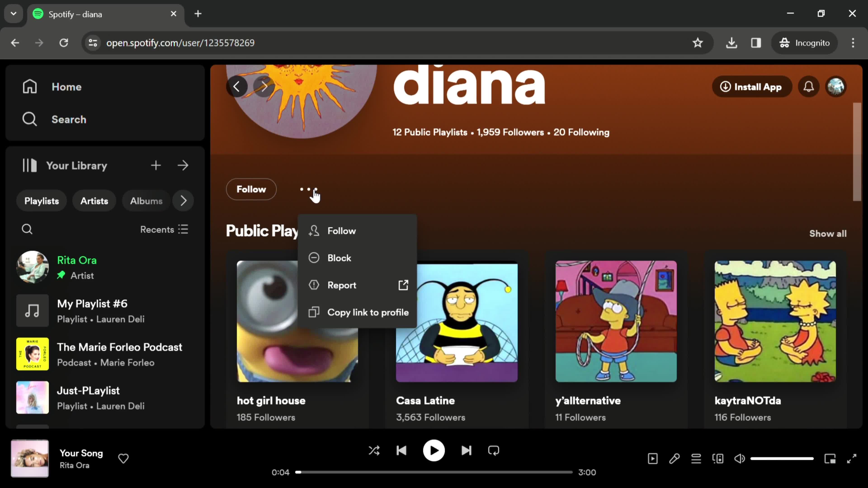Image resolution: width=868 pixels, height=488 pixels.
Task: Click the shuffle playback icon
Action: point(374,450)
